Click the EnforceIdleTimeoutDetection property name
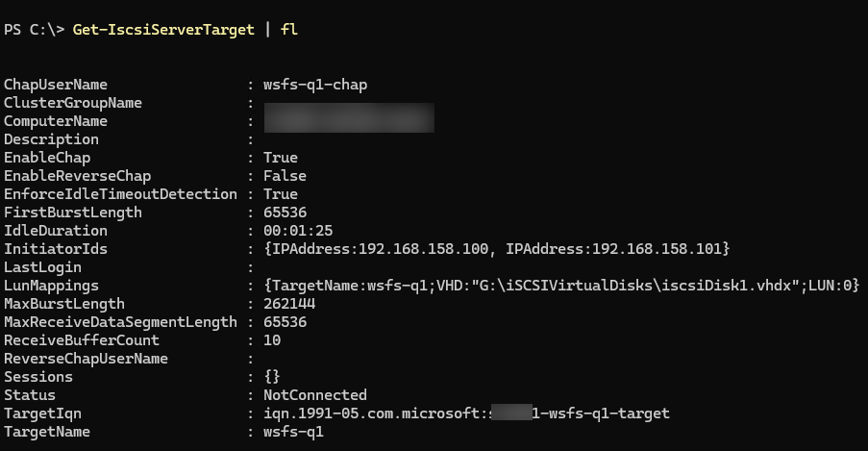Screen dimensions: 868x451 pyautogui.click(x=120, y=194)
